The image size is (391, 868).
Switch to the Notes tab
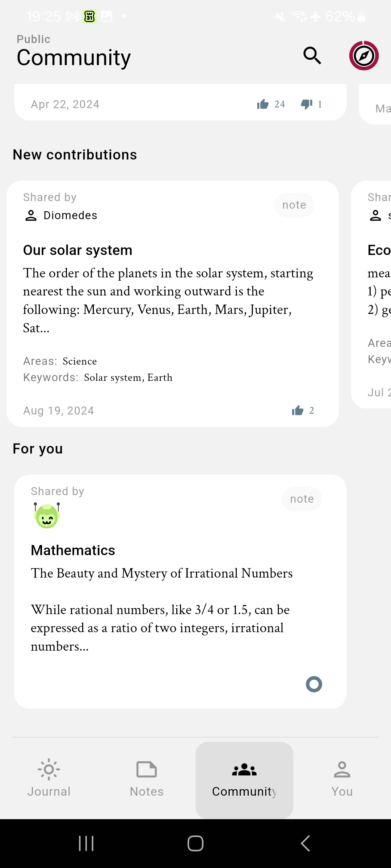(x=147, y=778)
